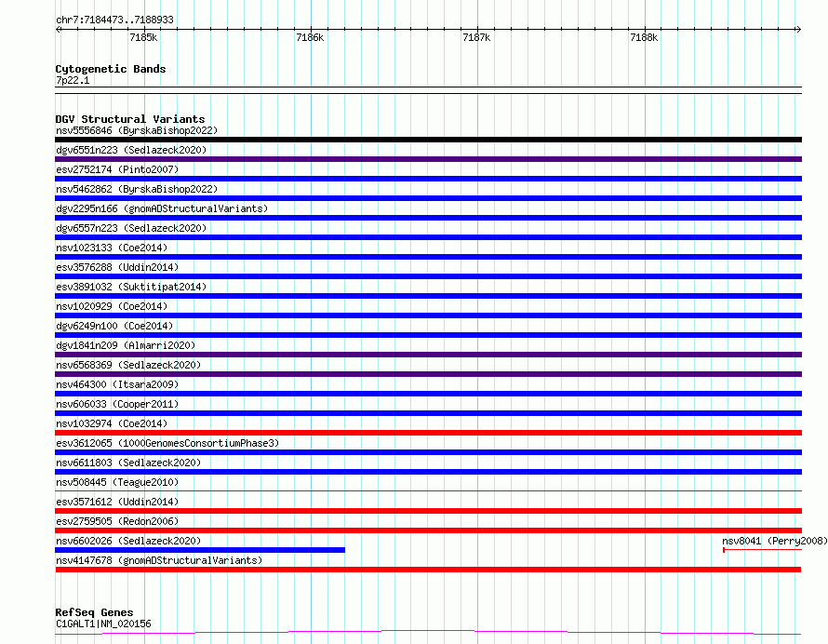Select the nsv6568369 (Sedlazeck2020) label
The image size is (828, 644).
[x=128, y=365]
